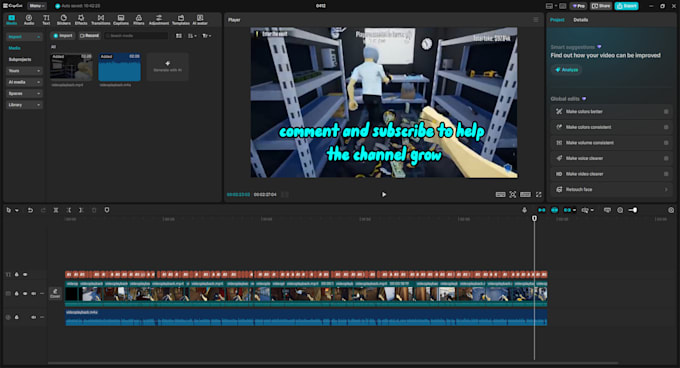
Task: Mute the audio track videoplayback.m4a
Action: 33,317
